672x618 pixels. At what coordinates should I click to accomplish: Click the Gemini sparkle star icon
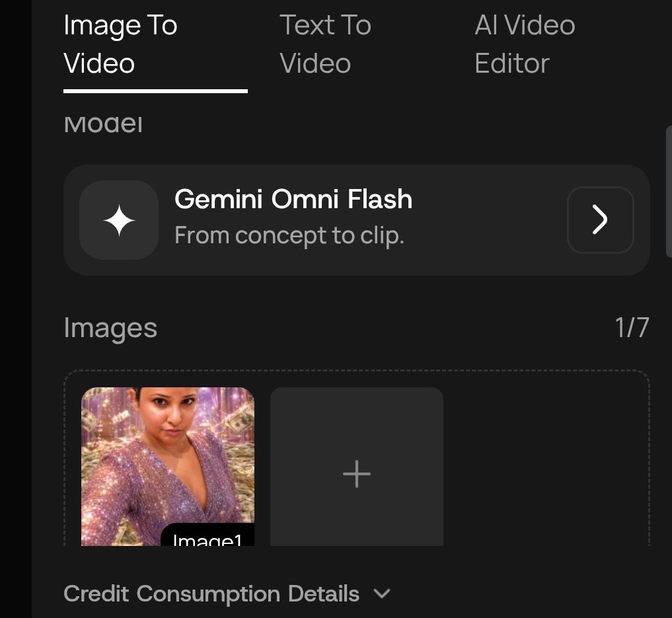point(119,220)
